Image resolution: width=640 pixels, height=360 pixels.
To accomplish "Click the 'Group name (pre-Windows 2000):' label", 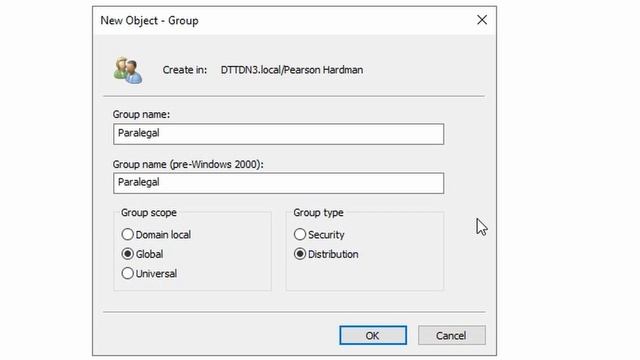I will tap(188, 164).
